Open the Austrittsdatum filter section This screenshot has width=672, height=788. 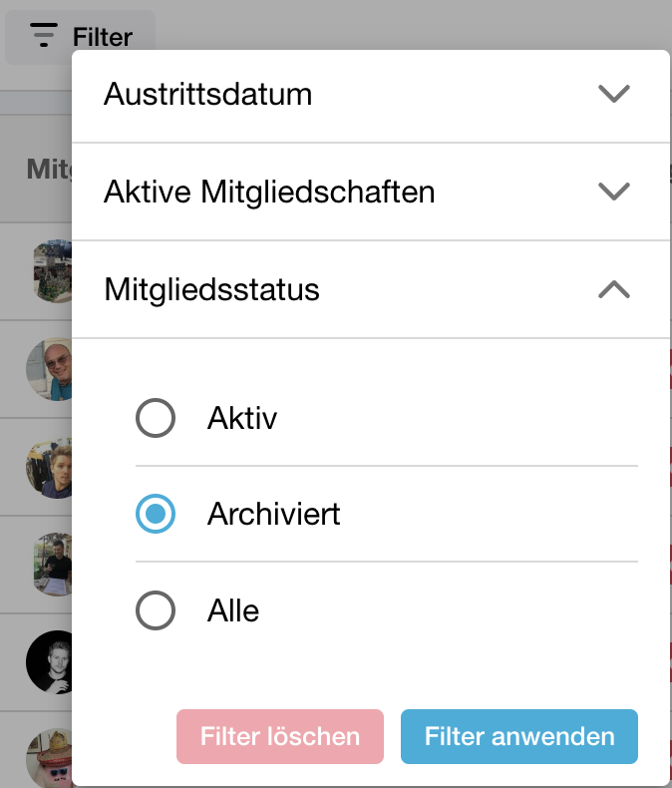coord(371,94)
